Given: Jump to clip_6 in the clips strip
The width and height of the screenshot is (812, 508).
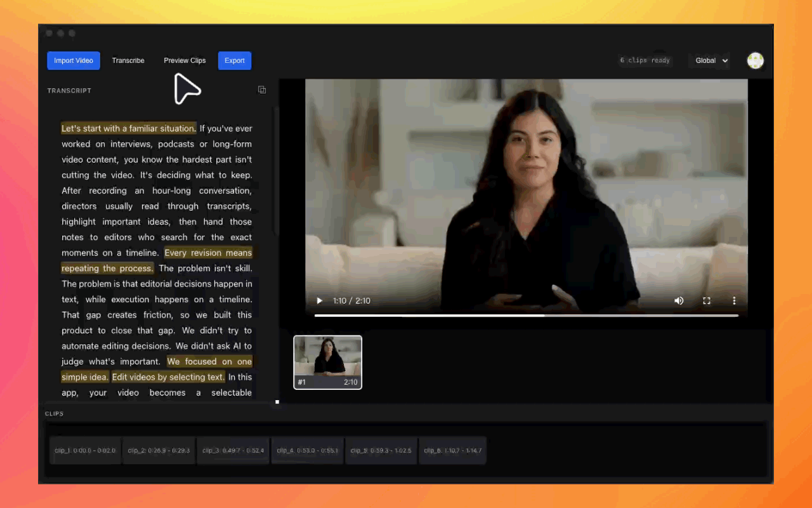Looking at the screenshot, I should [454, 451].
